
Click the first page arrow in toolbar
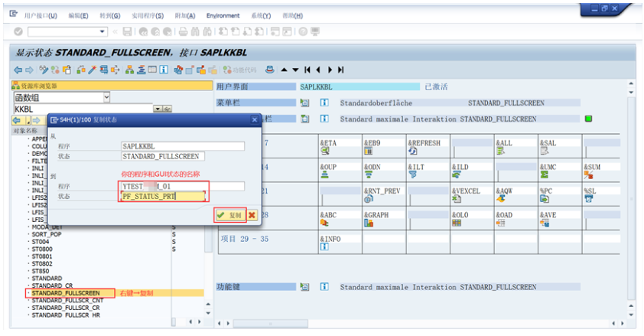(307, 70)
